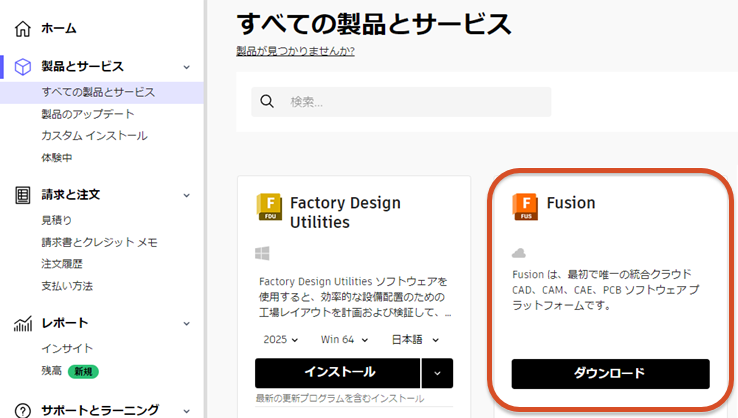Click the Factory Design Utilities description text

point(355,297)
